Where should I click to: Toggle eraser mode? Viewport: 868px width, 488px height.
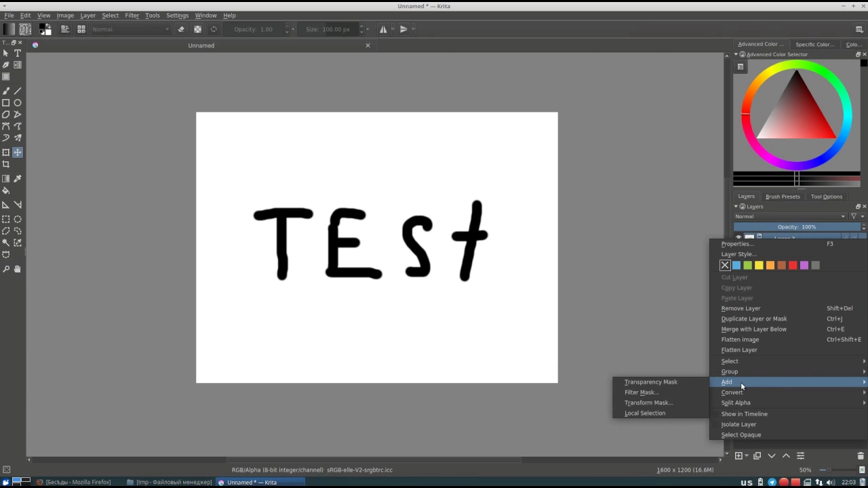point(181,29)
